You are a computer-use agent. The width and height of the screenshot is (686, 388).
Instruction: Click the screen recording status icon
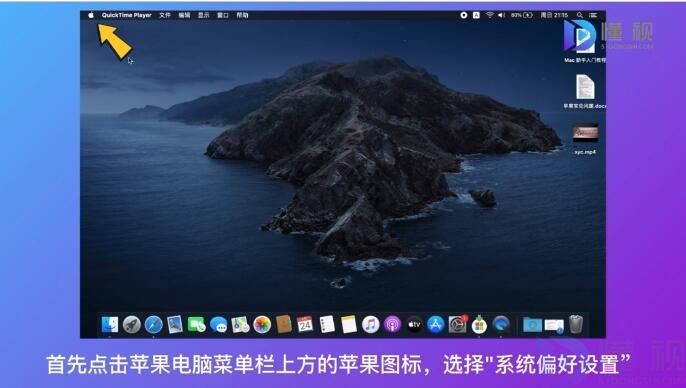coord(464,15)
